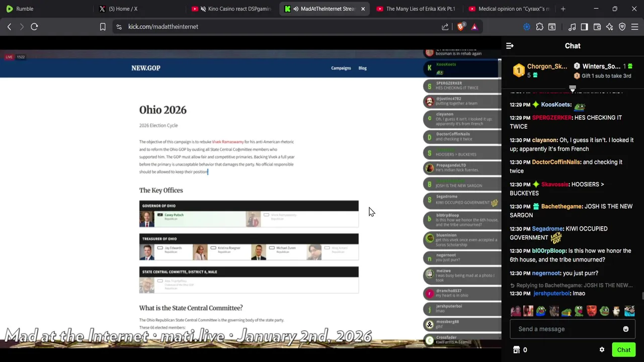The image size is (644, 362).
Task: Click the LIVE badge on the stream
Action: [x=9, y=57]
